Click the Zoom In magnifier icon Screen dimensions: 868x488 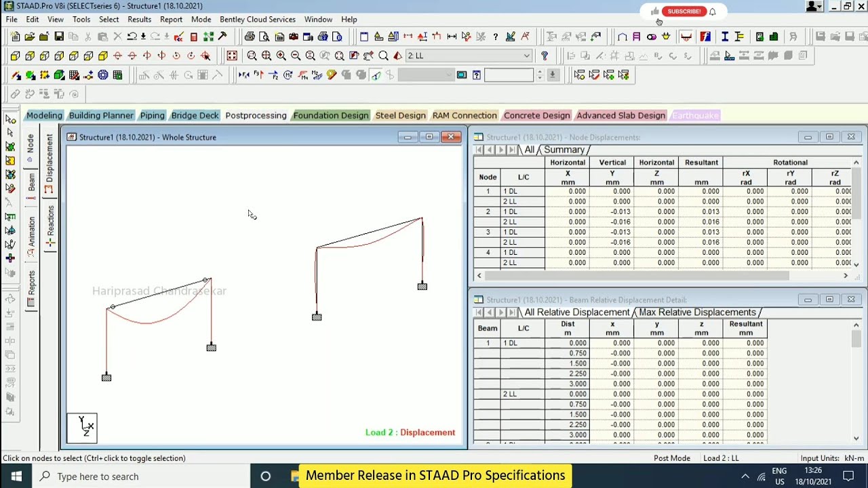(x=281, y=56)
